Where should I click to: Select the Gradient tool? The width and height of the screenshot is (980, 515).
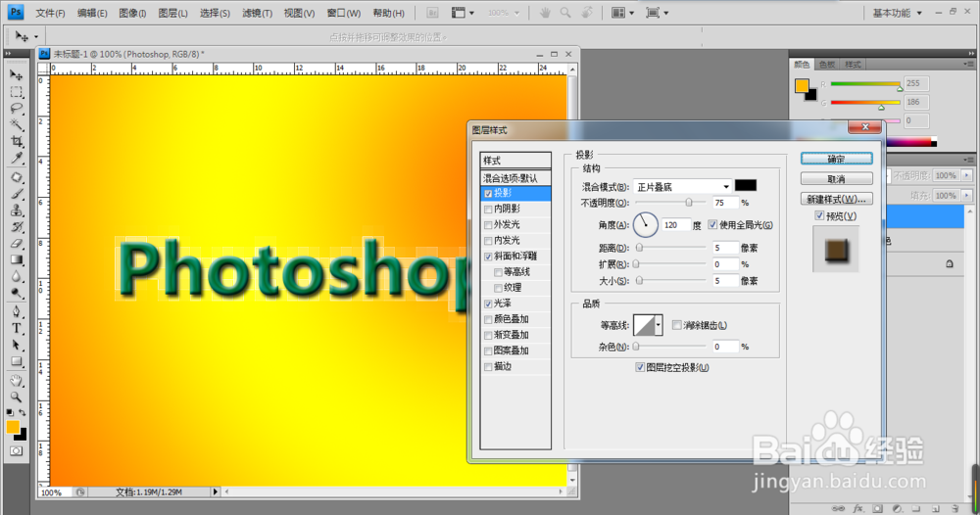pyautogui.click(x=17, y=259)
